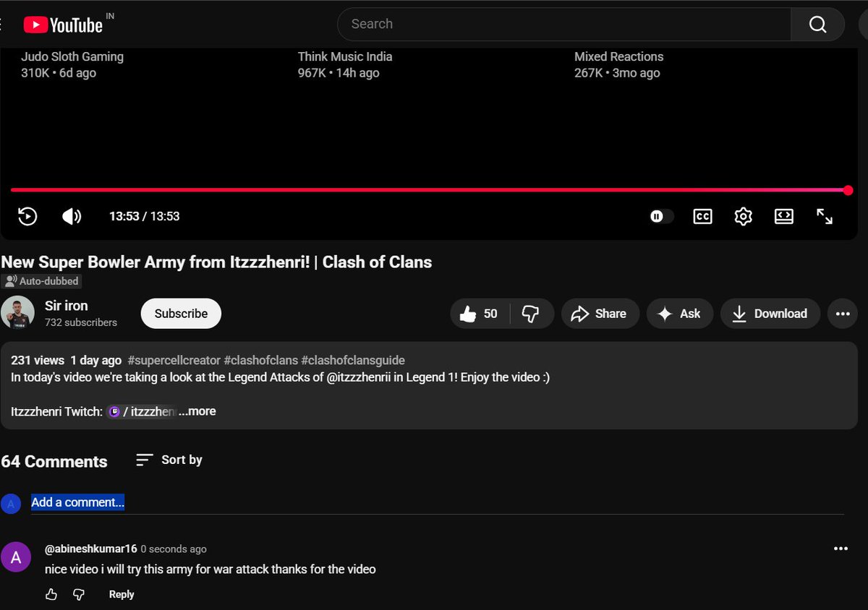Image resolution: width=868 pixels, height=610 pixels.
Task: Click the 64 Comments heading
Action: [x=54, y=461]
